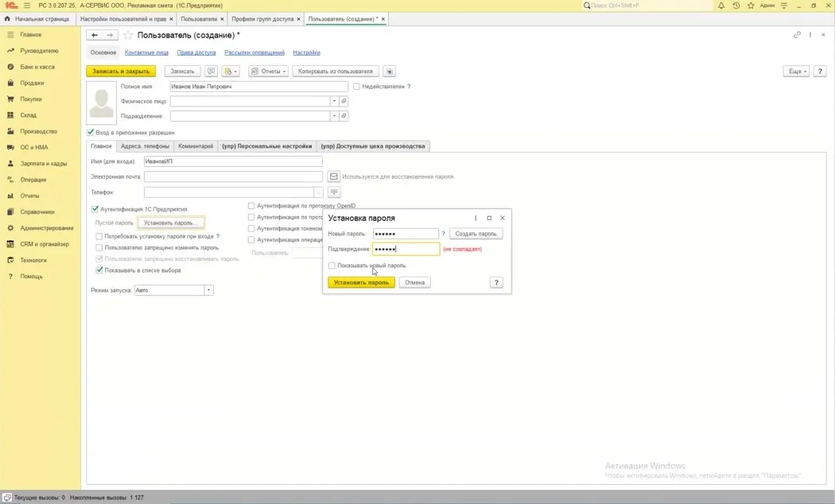Viewport: 835px width, 504px height.
Task: Check Показывать новый пароль in the dialog
Action: (332, 266)
